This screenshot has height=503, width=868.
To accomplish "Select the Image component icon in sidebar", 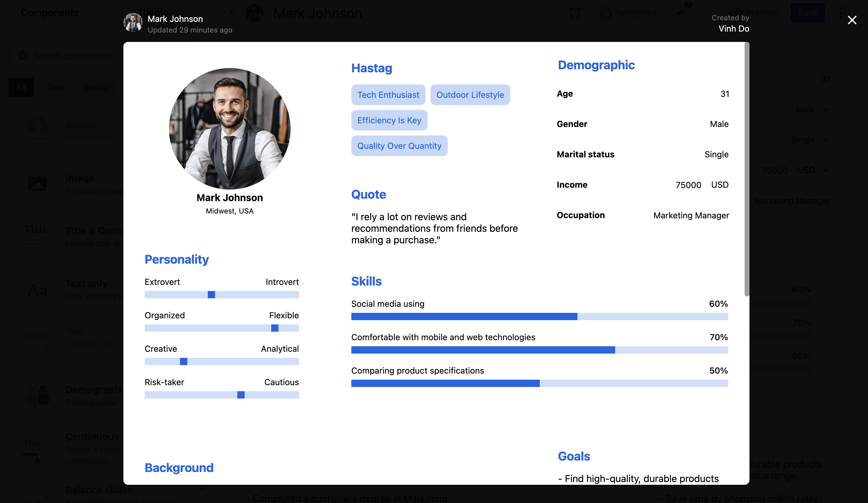I will tap(37, 184).
